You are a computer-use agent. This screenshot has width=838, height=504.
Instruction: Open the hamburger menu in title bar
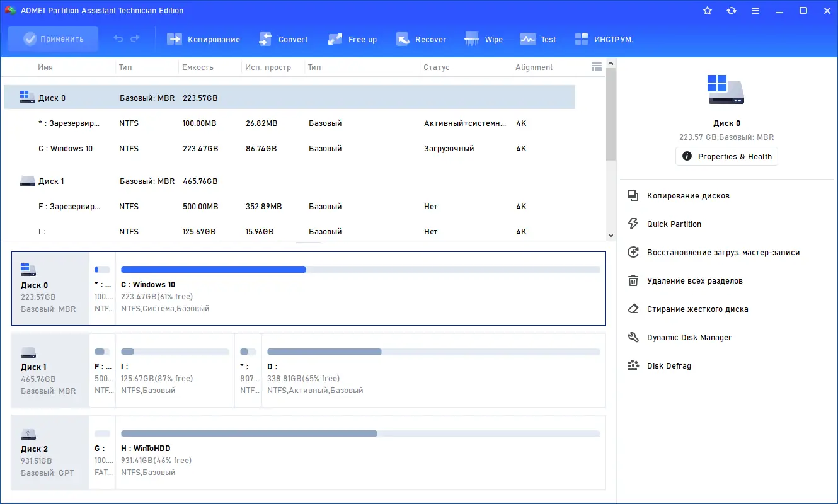755,11
